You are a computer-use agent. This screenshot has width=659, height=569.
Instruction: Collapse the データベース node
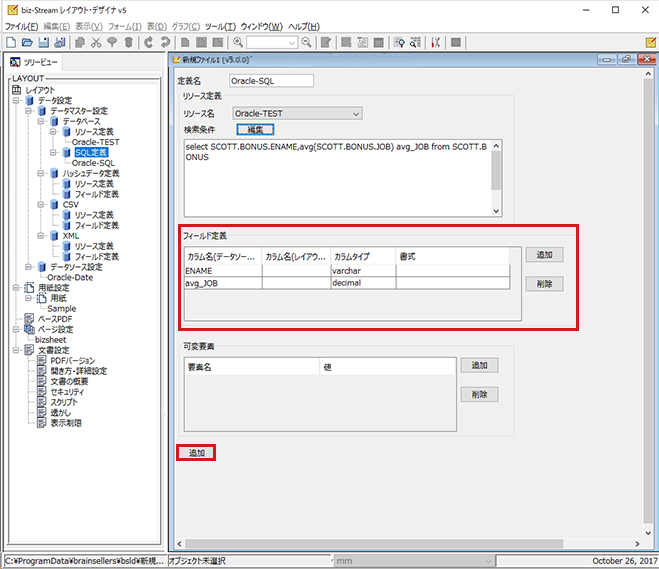point(41,121)
